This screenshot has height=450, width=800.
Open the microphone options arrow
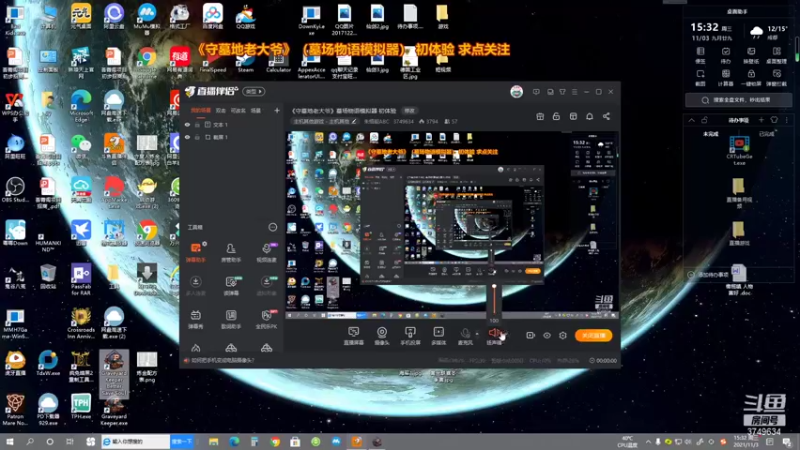[x=477, y=334]
